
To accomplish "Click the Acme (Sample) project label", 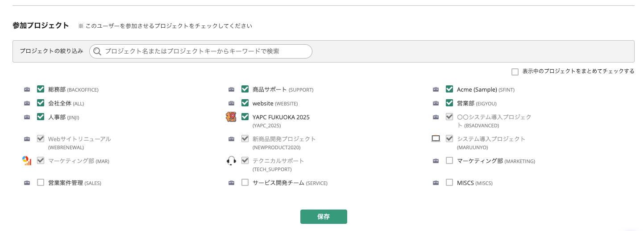I will coord(486,89).
